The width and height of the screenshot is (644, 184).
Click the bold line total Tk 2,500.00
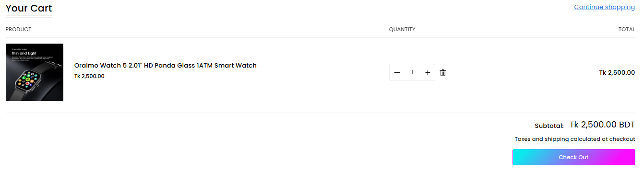pyautogui.click(x=617, y=73)
